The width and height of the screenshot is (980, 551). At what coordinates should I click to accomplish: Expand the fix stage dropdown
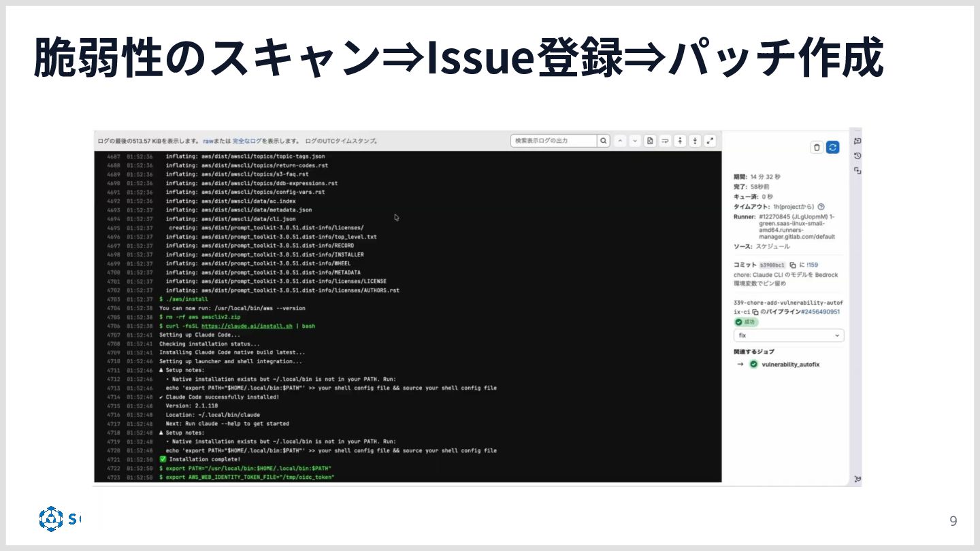tap(789, 335)
